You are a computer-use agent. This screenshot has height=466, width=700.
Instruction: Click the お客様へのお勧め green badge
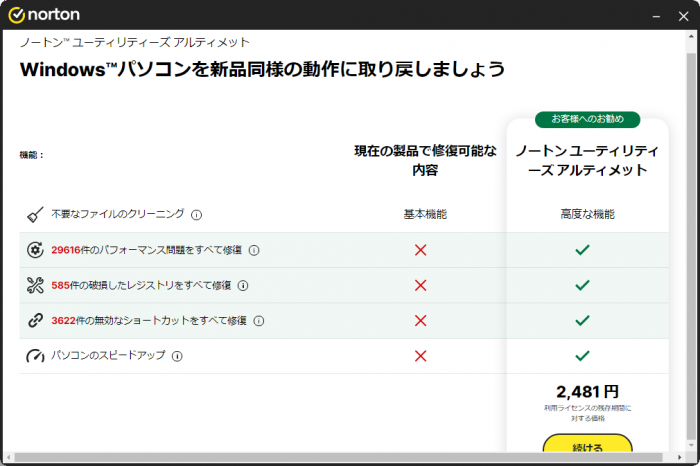pyautogui.click(x=588, y=119)
